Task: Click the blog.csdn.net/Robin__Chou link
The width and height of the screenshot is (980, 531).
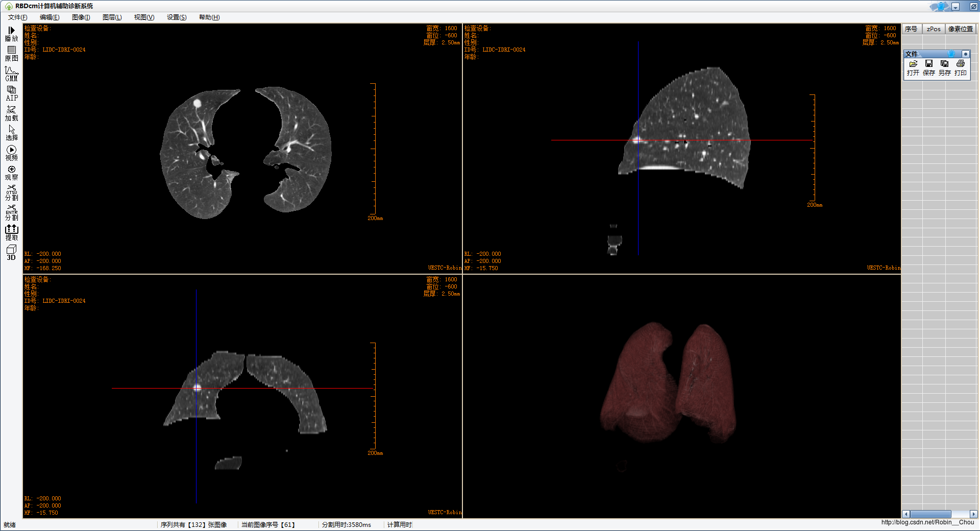Action: point(927,522)
